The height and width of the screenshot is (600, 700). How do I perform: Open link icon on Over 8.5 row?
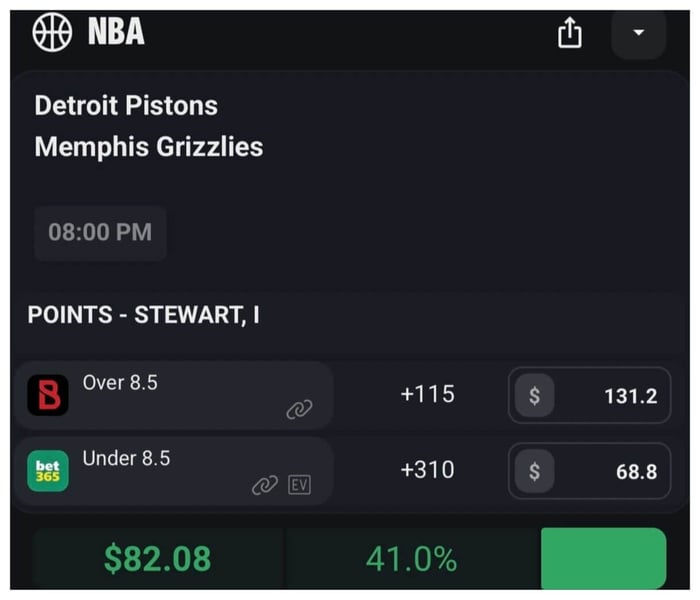pos(299,409)
